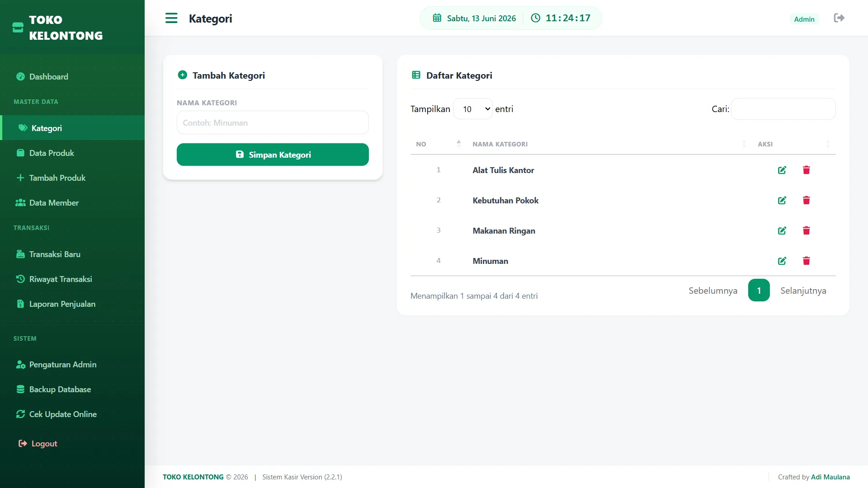This screenshot has height=488, width=868.
Task: Click the Cari search box
Action: (x=783, y=109)
